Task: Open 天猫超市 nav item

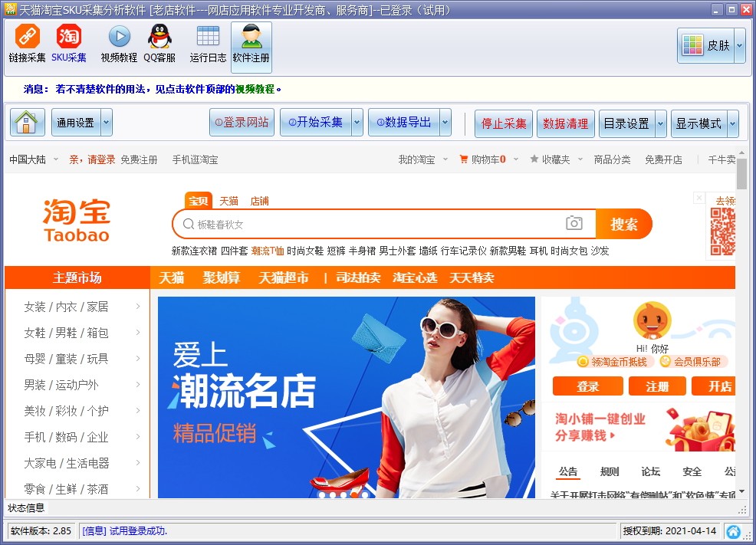Action: point(284,277)
